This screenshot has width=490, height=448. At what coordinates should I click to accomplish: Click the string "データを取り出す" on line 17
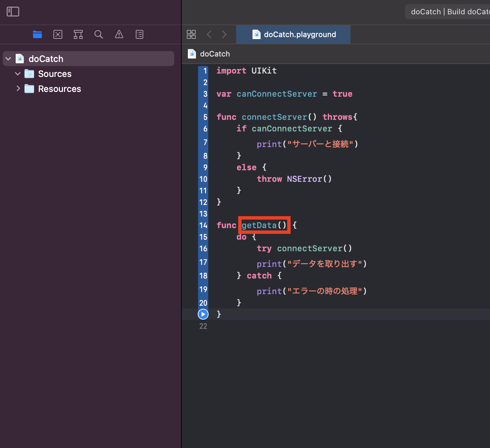click(x=325, y=264)
